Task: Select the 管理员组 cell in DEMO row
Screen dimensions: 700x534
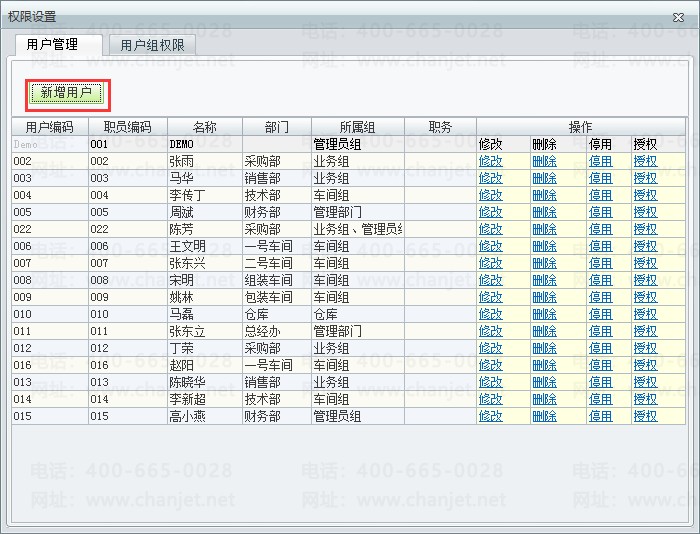Action: click(358, 144)
